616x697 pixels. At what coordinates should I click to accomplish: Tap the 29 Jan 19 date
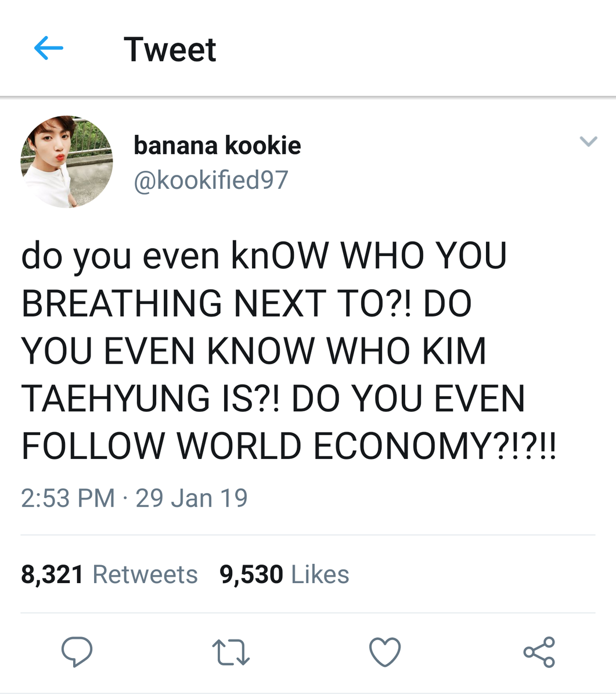192,498
